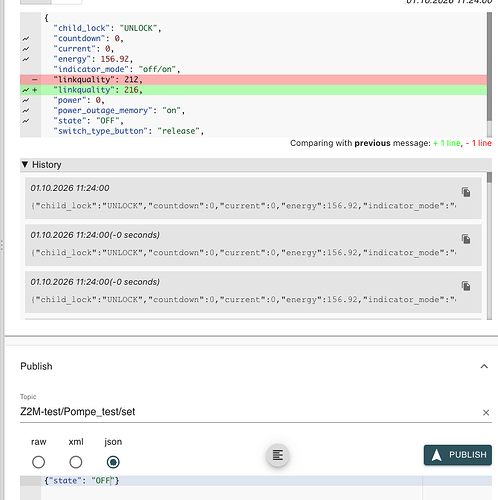Click the "switch_type_button": "release" line
The width and height of the screenshot is (498, 500).
click(129, 131)
